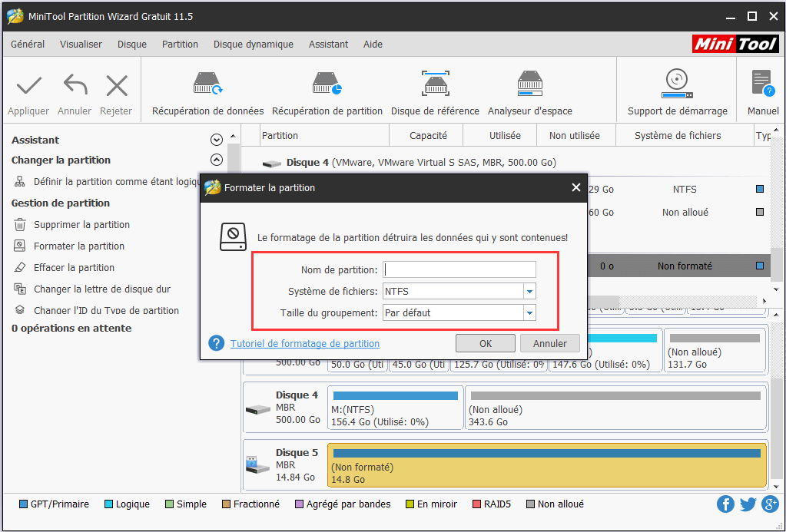This screenshot has height=532, width=786.
Task: Click the sidebar scrollbar up arrow
Action: pos(233,136)
